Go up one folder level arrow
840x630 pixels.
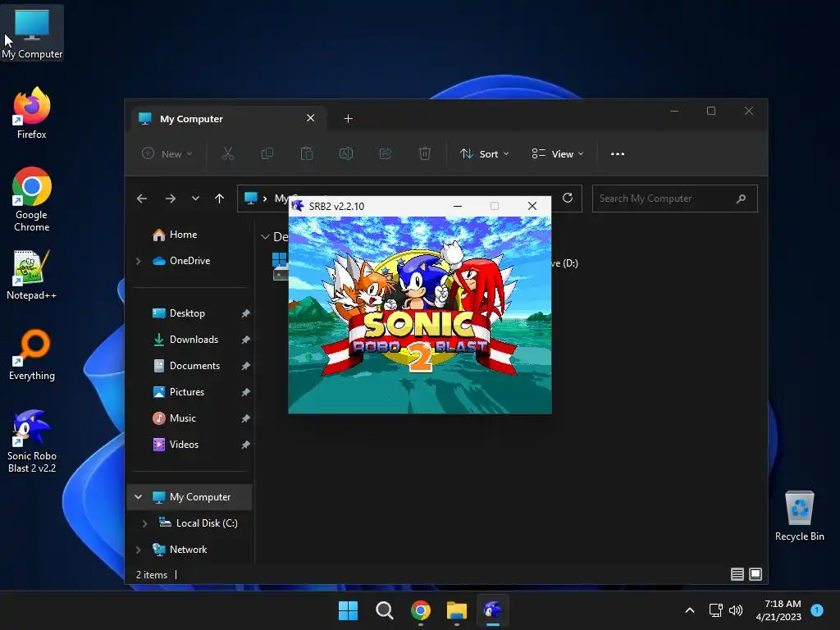point(219,199)
